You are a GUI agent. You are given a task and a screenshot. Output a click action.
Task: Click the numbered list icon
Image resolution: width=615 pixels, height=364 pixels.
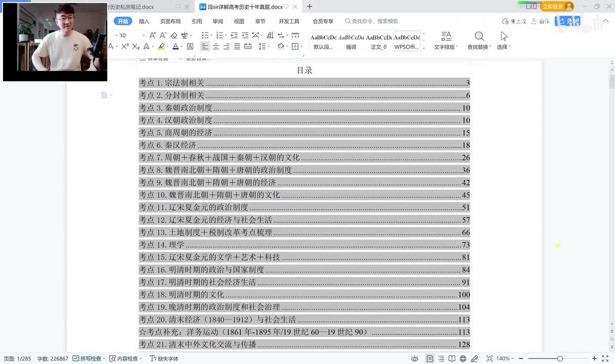(219, 35)
